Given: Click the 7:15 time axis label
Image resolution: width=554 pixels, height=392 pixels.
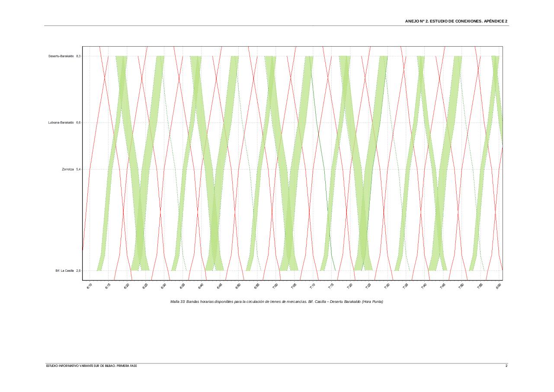Looking at the screenshot, I should point(331,286).
